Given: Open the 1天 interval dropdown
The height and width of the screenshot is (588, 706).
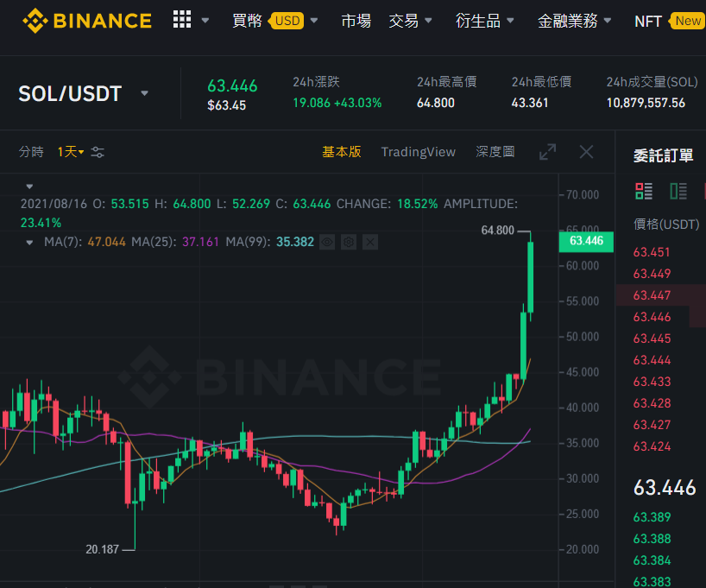Looking at the screenshot, I should pyautogui.click(x=71, y=152).
